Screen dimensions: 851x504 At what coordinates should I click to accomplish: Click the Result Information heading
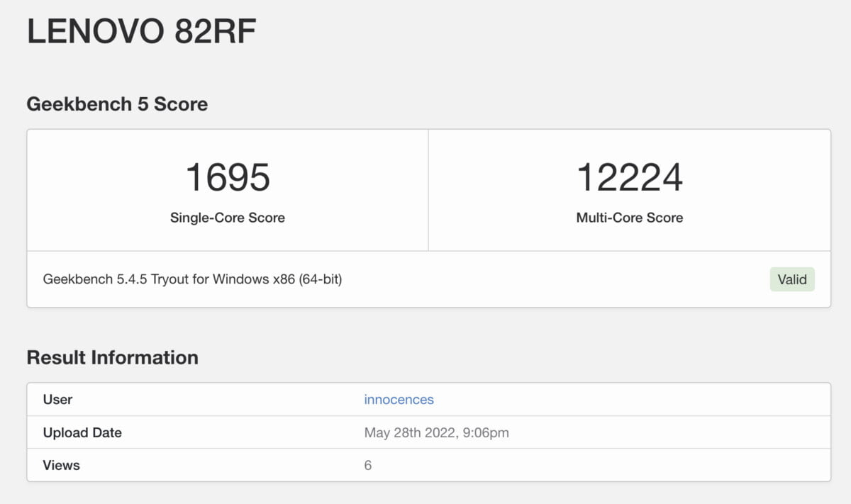pos(112,357)
